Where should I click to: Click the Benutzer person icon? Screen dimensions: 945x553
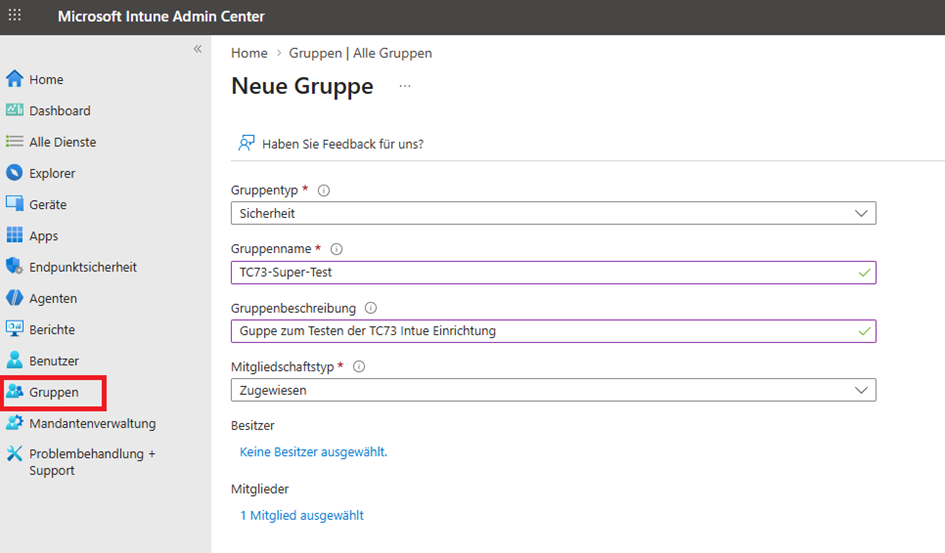14,360
